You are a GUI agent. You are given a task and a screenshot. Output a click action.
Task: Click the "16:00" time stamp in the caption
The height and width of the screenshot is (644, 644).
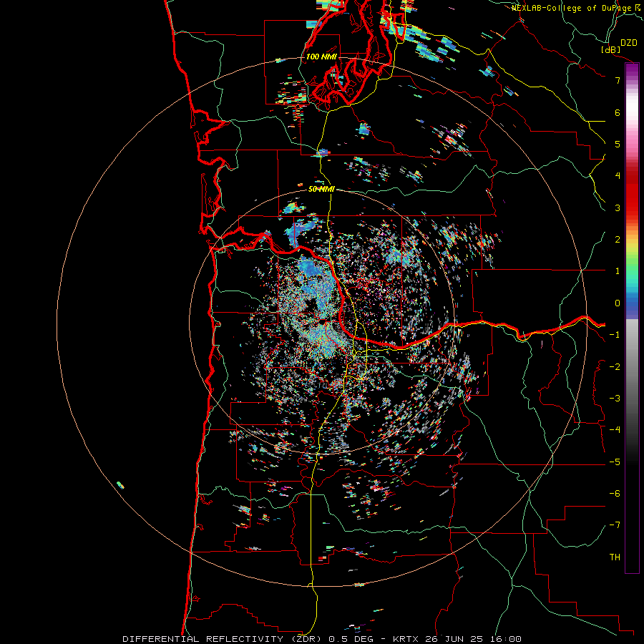[505, 639]
